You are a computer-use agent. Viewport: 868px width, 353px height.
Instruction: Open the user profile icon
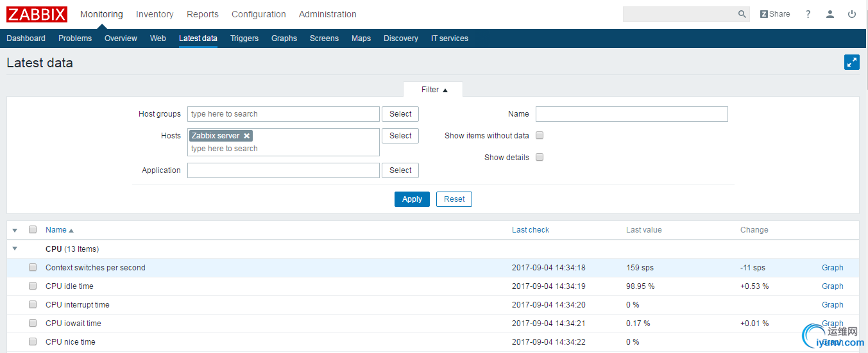coord(830,14)
